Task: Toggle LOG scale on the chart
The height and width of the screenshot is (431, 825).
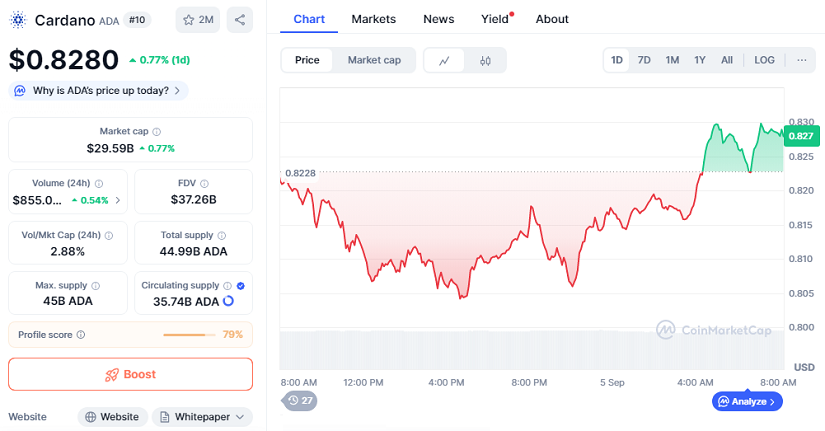Action: click(x=764, y=60)
